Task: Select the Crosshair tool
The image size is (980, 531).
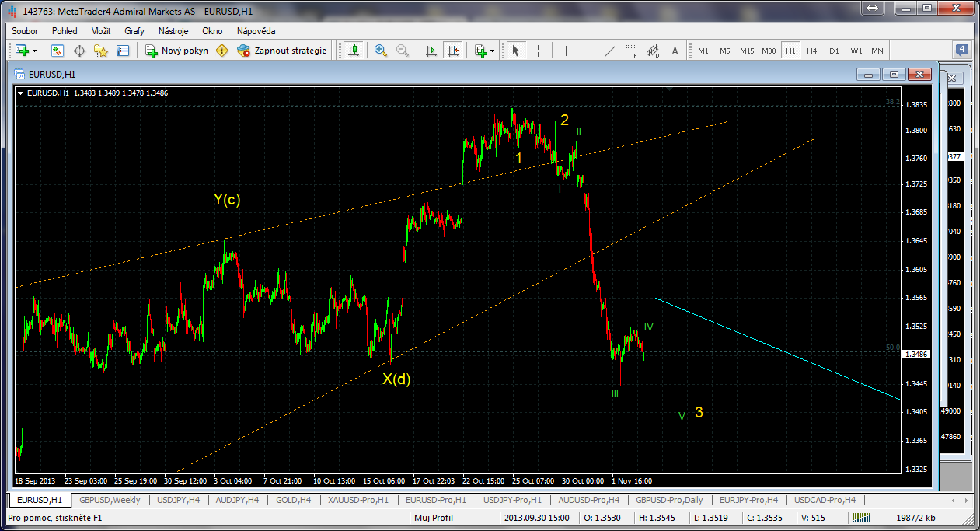Action: tap(538, 51)
